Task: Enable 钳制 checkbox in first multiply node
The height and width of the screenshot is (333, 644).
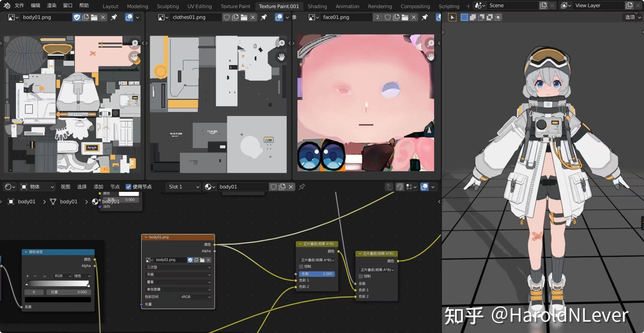Action: [301, 267]
